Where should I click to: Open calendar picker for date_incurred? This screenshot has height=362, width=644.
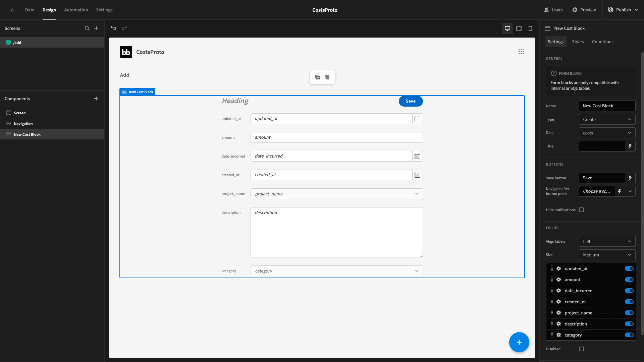417,156
